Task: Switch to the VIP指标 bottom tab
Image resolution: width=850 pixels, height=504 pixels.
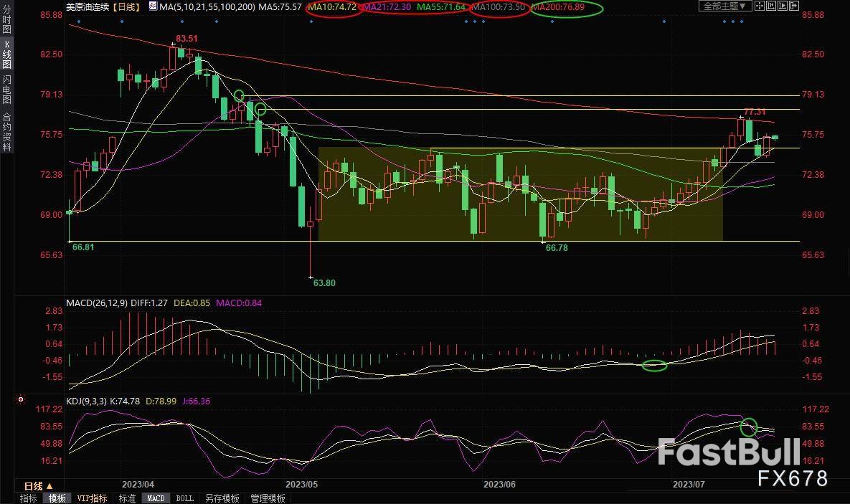Action: (92, 498)
